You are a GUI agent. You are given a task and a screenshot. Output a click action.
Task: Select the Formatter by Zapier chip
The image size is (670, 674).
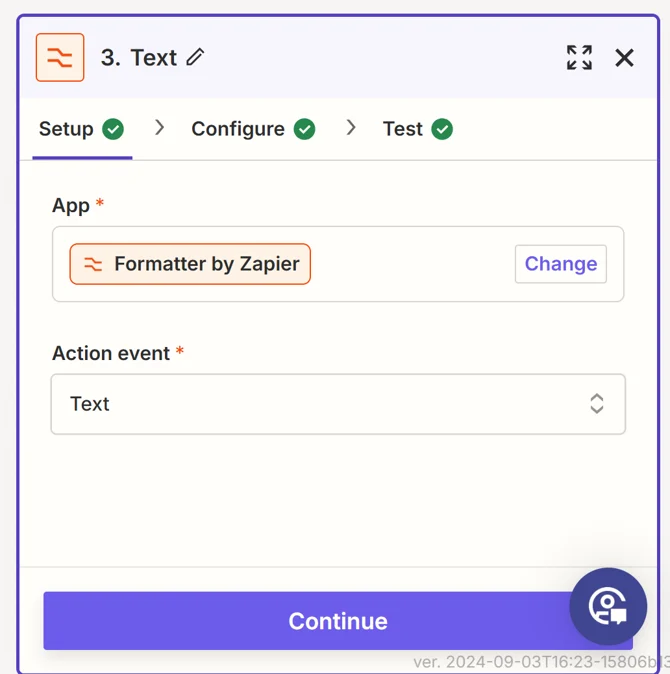tap(190, 264)
